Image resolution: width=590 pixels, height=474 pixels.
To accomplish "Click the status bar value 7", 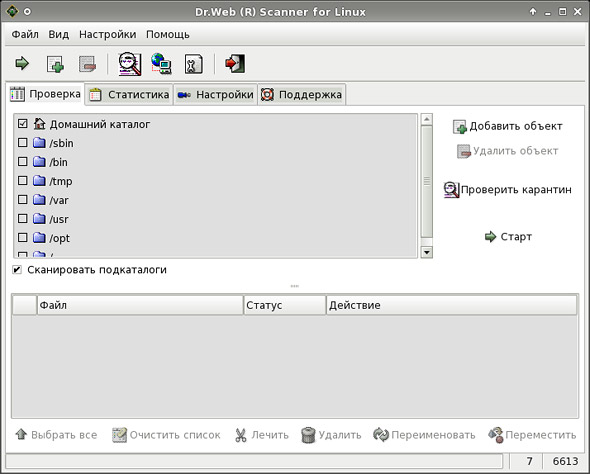I will 529,461.
